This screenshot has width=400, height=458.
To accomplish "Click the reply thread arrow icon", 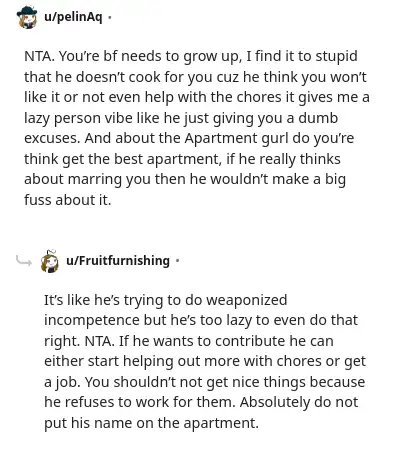I will 24,261.
